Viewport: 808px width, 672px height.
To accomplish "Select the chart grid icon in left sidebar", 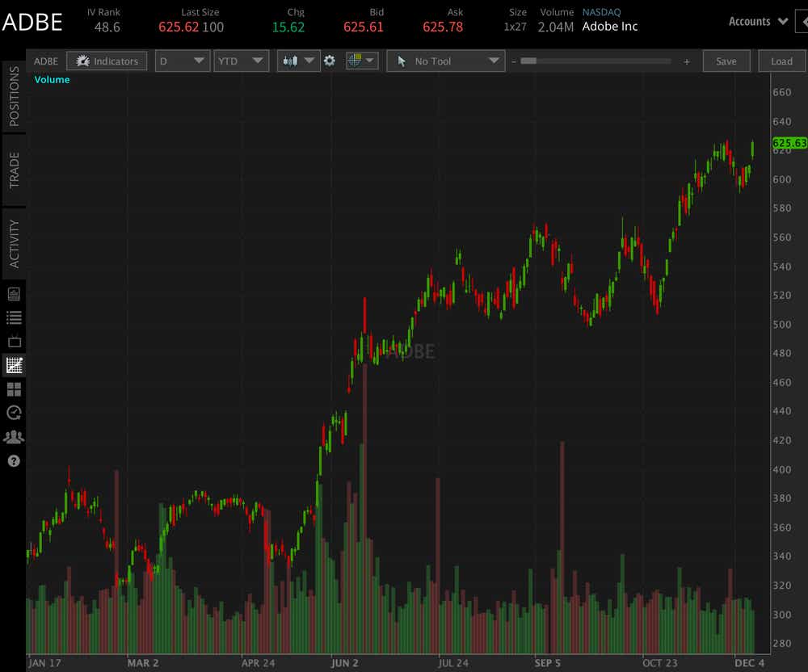I will pos(14,365).
